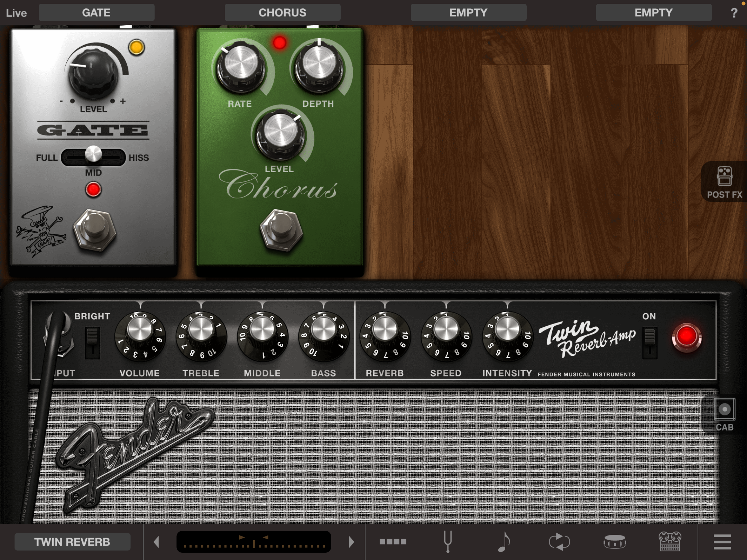The height and width of the screenshot is (560, 747).
Task: Click the amp MIDDLE knob
Action: 262,336
